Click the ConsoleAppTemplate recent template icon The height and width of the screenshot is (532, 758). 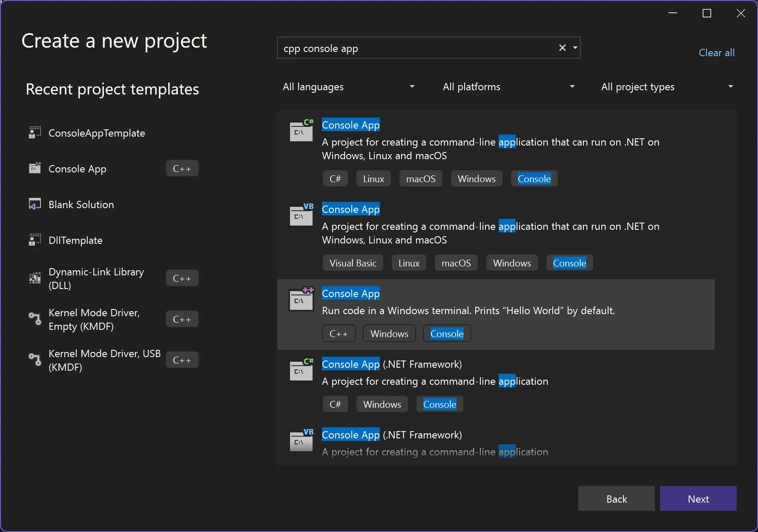[x=35, y=133]
